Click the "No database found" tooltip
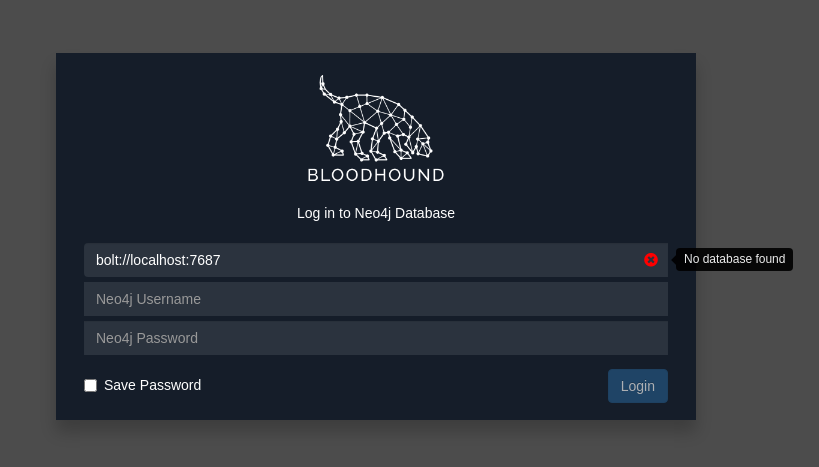The image size is (819, 467). 734,259
